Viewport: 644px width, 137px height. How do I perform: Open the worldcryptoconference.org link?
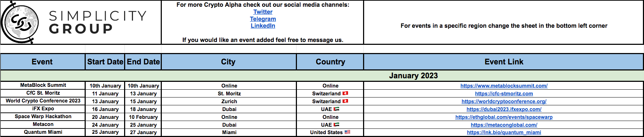click(x=504, y=101)
